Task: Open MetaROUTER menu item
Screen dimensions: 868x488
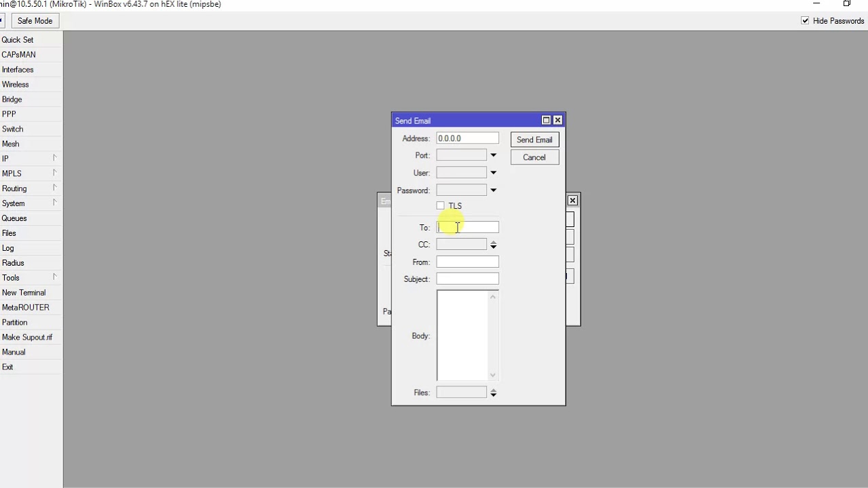Action: [x=26, y=308]
